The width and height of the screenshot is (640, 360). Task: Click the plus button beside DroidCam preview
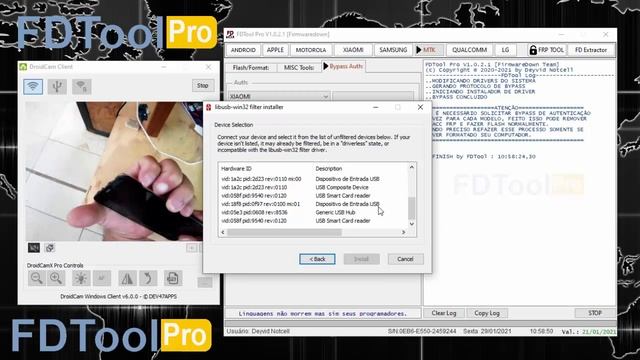(191, 248)
